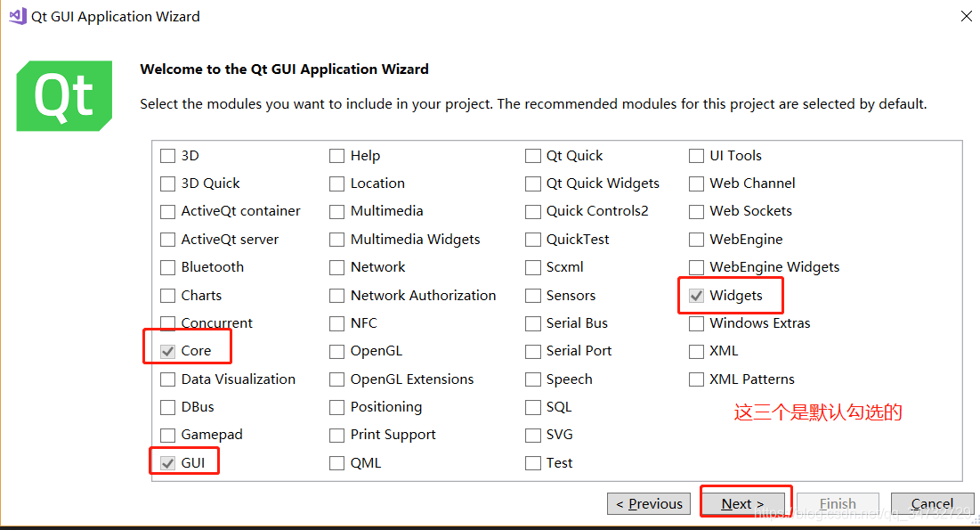This screenshot has width=980, height=530.
Task: Enable XML Patterns module
Action: (x=696, y=379)
